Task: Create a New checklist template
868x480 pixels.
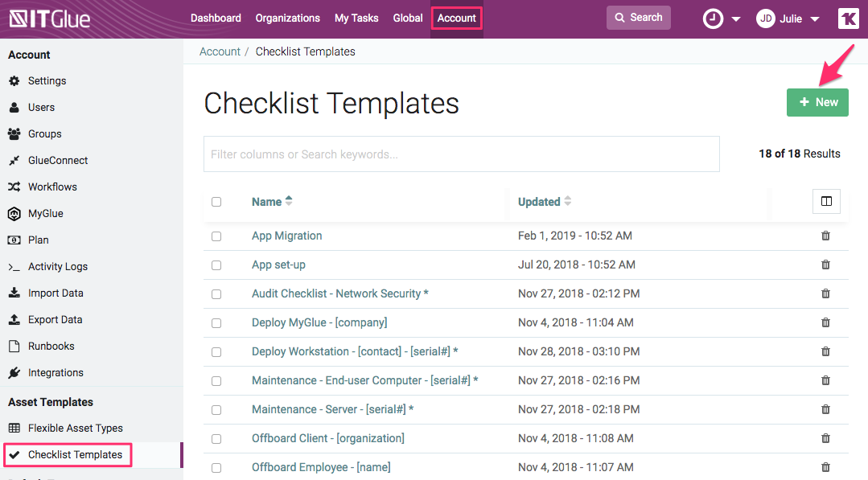Action: (x=817, y=102)
